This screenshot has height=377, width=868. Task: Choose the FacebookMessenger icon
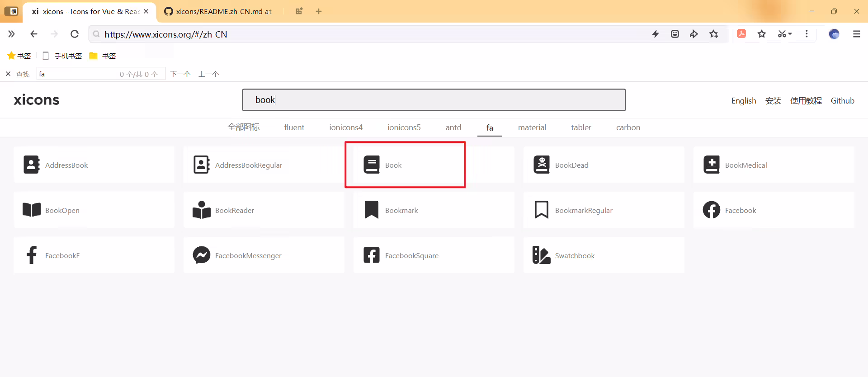(x=202, y=255)
